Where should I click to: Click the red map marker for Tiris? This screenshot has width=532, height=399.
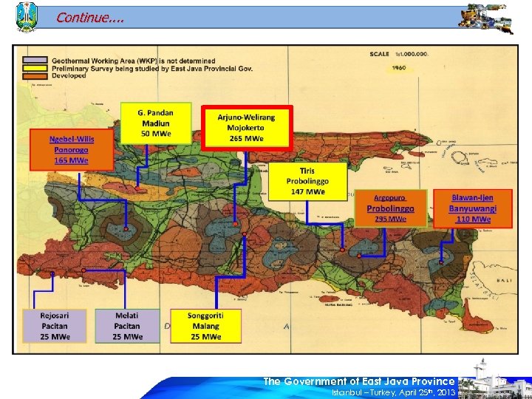(342, 250)
